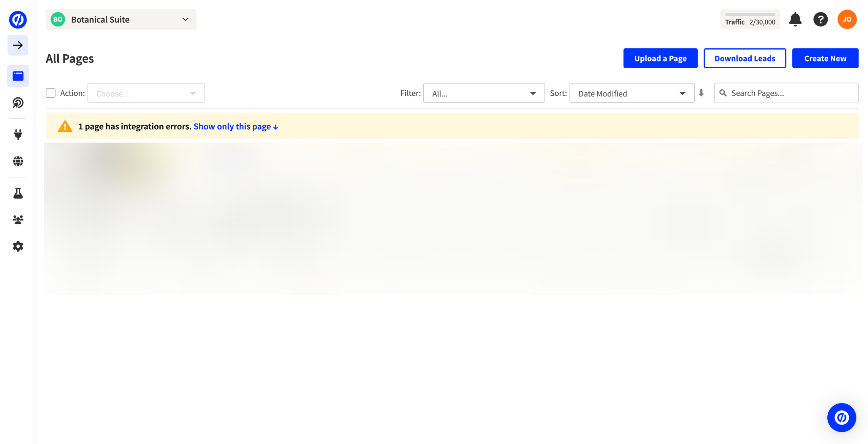Image resolution: width=868 pixels, height=444 pixels.
Task: Click the Traffic 2/30,000 usage meter
Action: click(x=750, y=19)
